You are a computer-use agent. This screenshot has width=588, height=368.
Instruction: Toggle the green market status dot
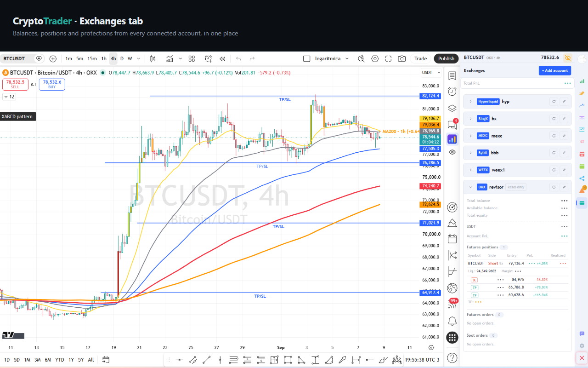[102, 73]
